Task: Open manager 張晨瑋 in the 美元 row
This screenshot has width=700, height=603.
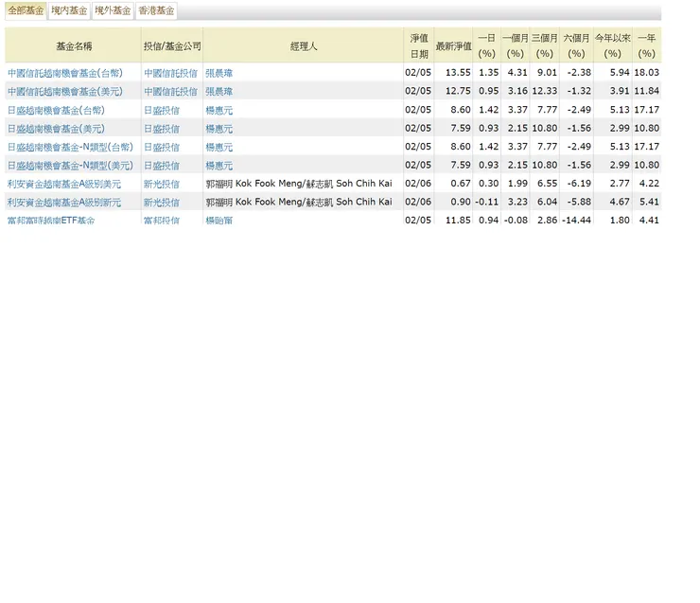Action: pyautogui.click(x=219, y=92)
